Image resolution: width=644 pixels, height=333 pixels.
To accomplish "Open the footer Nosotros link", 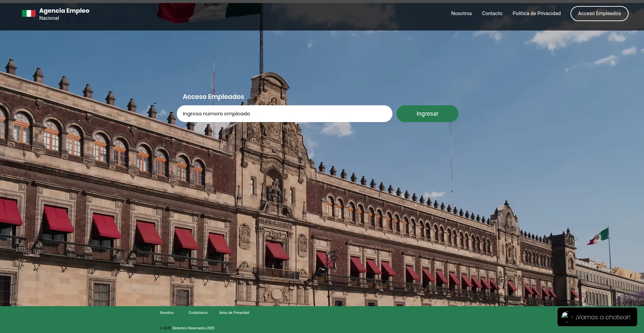I will point(167,313).
